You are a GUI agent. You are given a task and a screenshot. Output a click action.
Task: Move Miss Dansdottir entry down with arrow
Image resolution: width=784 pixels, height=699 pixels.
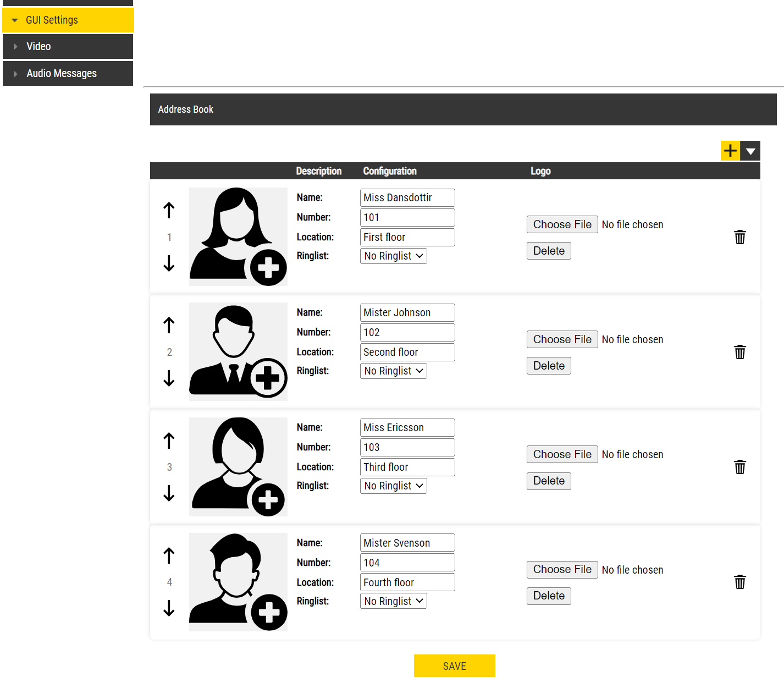169,263
